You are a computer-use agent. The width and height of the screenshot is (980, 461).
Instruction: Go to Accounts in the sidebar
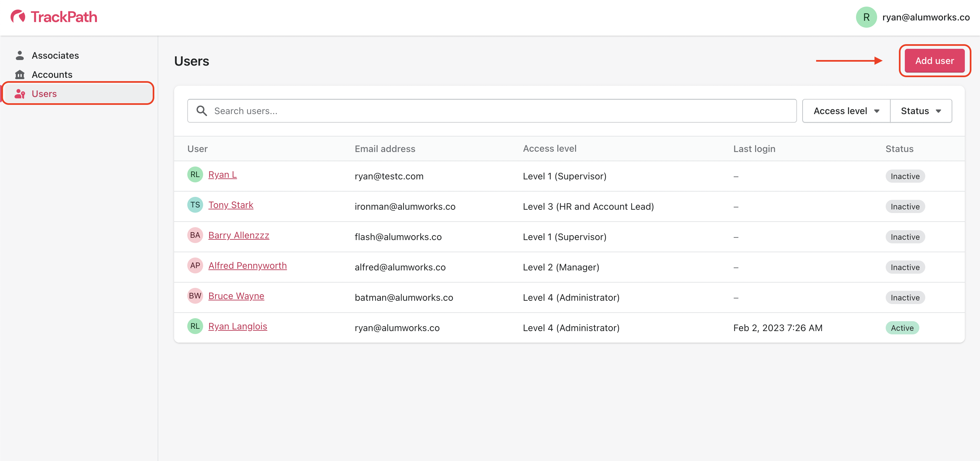(52, 75)
